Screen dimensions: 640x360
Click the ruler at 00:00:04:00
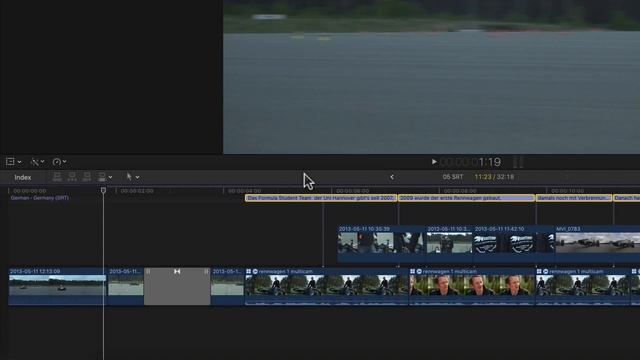point(244,191)
